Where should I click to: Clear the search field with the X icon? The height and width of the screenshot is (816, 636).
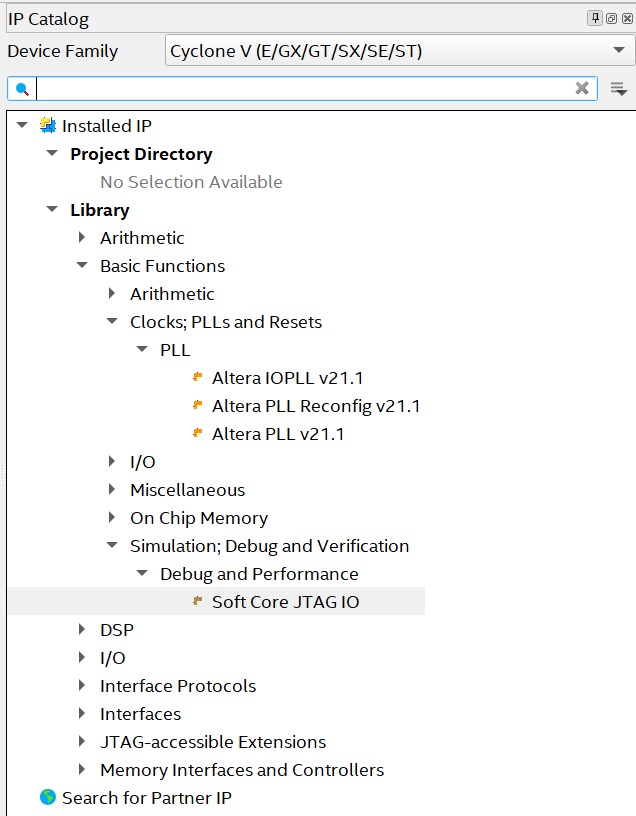pos(582,88)
